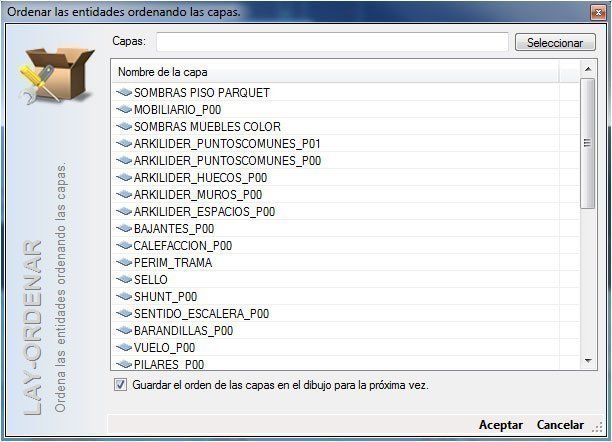Click layer icon of ARKILIDER_PUNTOSCOMUNES_P01
Image resolution: width=612 pixels, height=442 pixels.
click(124, 144)
